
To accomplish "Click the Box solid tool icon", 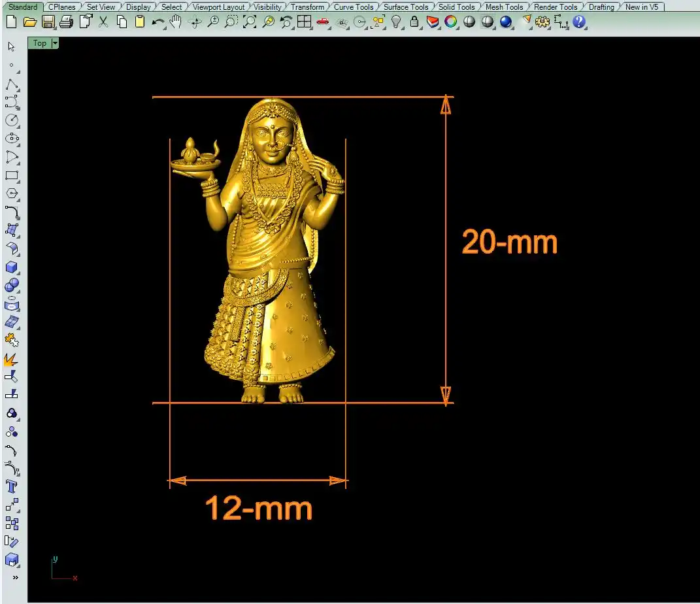I will tap(11, 267).
